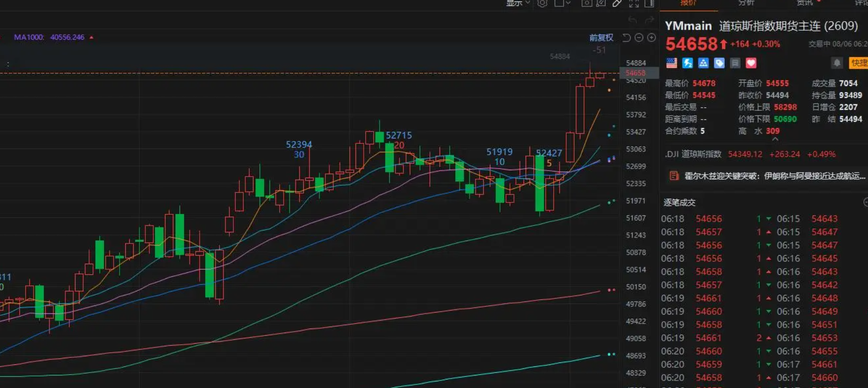Screen dimensions: 868x388
Task: Collapse the quote details with the up chevron
Action: [x=775, y=139]
